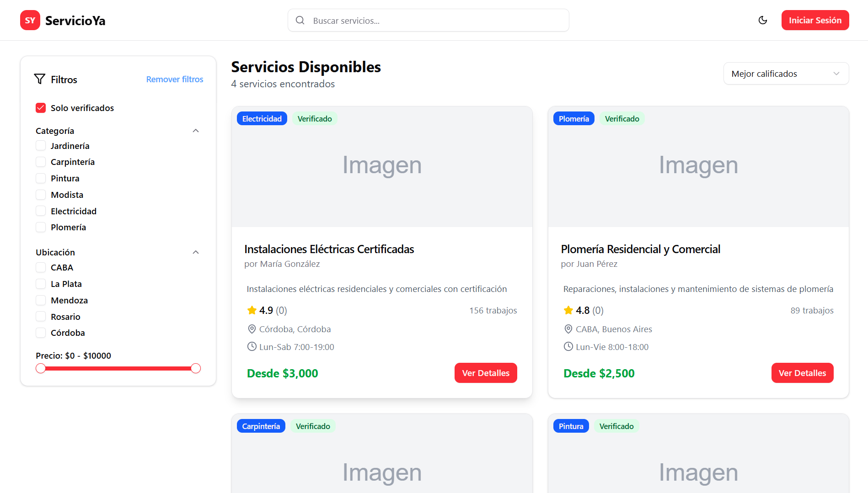Click the Electricidad category badge
The image size is (868, 493).
tap(262, 118)
